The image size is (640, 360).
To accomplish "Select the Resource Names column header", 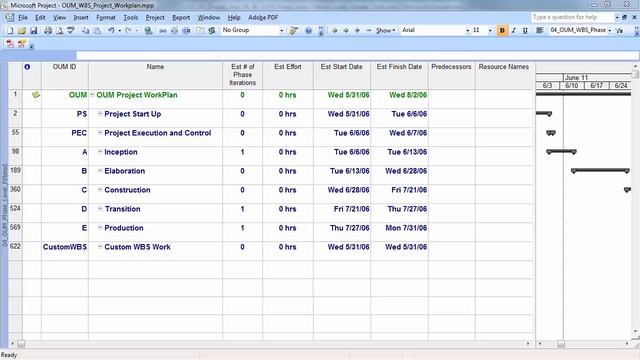I will point(504,75).
